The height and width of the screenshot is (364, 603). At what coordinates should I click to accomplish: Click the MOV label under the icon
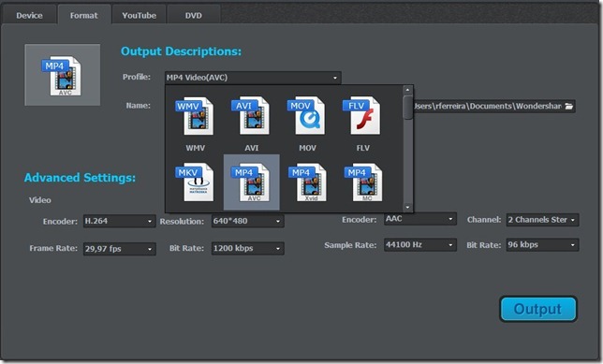(308, 148)
